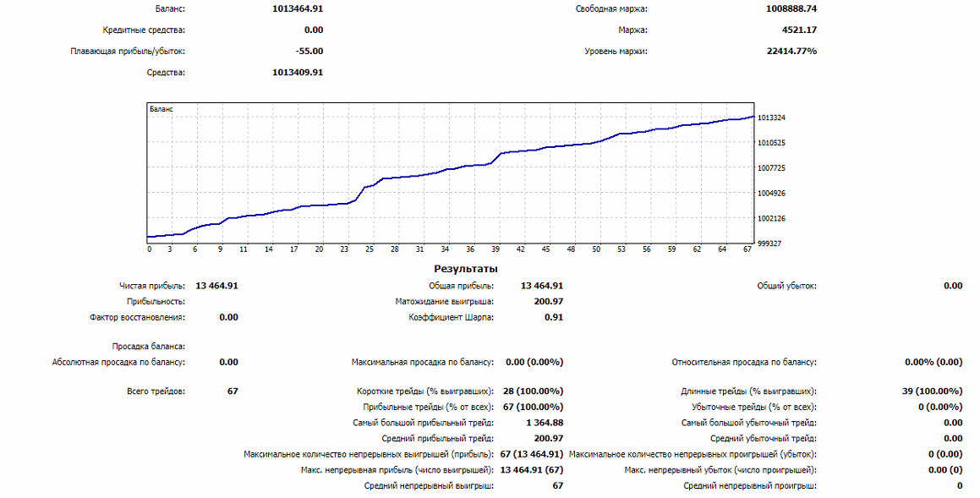Click the Коэффициент Шарпа value 0.91
The height and width of the screenshot is (498, 980).
(x=553, y=317)
